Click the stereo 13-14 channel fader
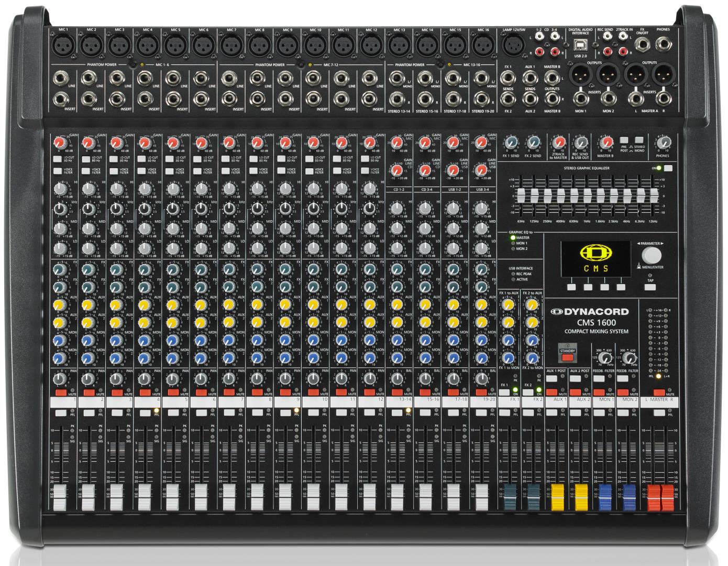Viewport: 728px width, 566px height. coord(398,498)
